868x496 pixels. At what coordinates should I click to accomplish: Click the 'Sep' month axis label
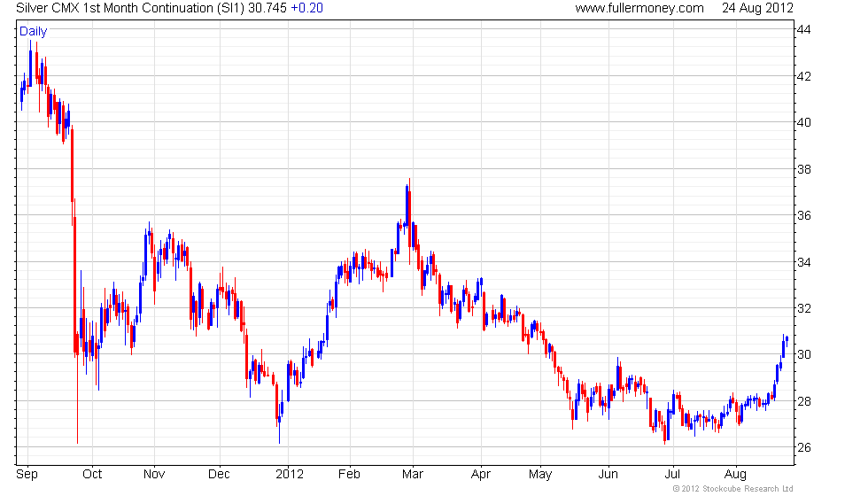[x=27, y=475]
